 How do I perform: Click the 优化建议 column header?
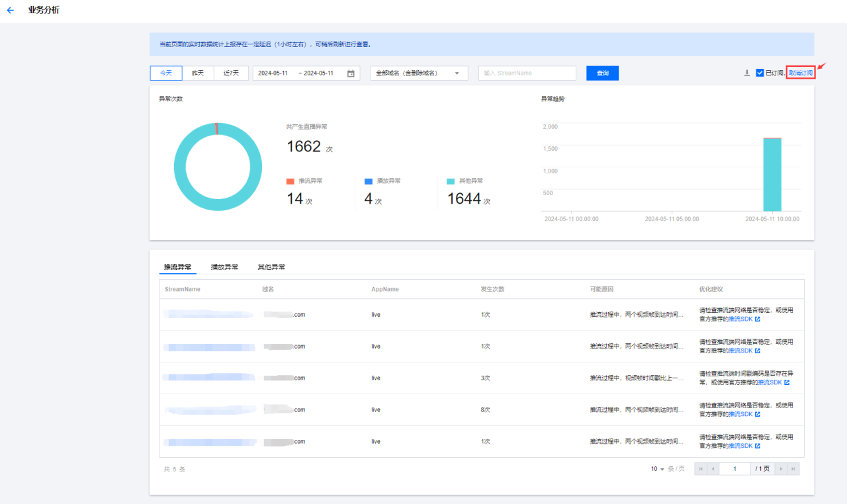pyautogui.click(x=711, y=289)
